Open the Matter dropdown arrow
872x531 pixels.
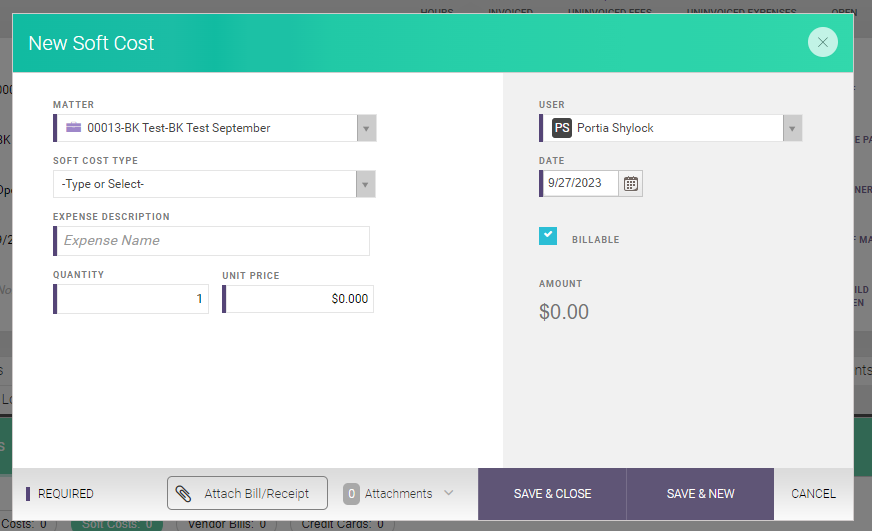[366, 128]
